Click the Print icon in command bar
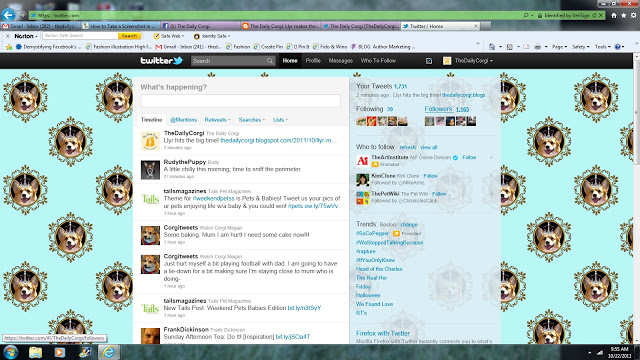The image size is (640, 360). (538, 47)
